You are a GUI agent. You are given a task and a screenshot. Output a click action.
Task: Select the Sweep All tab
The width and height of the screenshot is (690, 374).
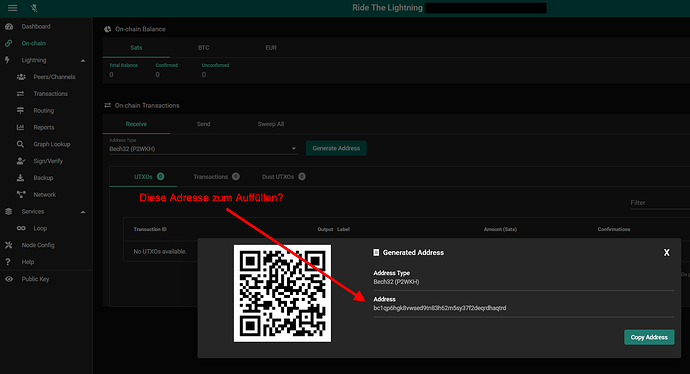click(271, 124)
